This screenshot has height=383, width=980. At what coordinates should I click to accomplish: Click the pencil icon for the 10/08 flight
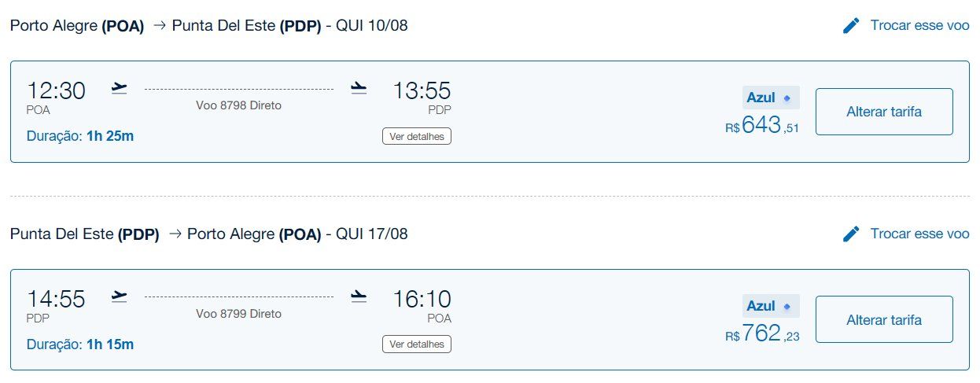tap(851, 26)
